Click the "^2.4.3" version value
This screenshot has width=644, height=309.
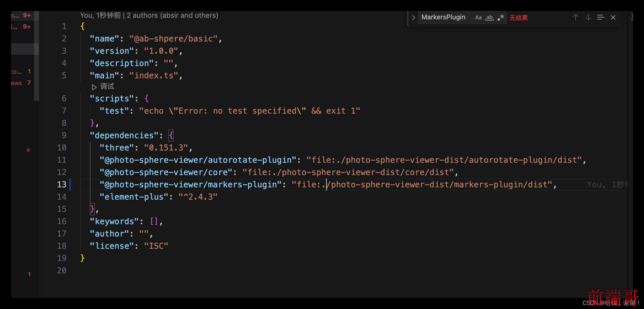click(198, 197)
